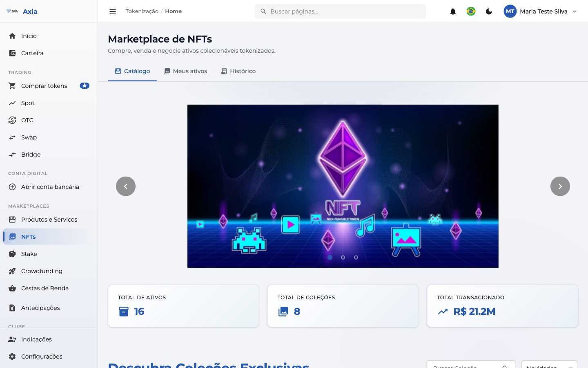Screen dimensions: 588x368
Task: Switch to the Catálogo tab
Action: point(132,71)
